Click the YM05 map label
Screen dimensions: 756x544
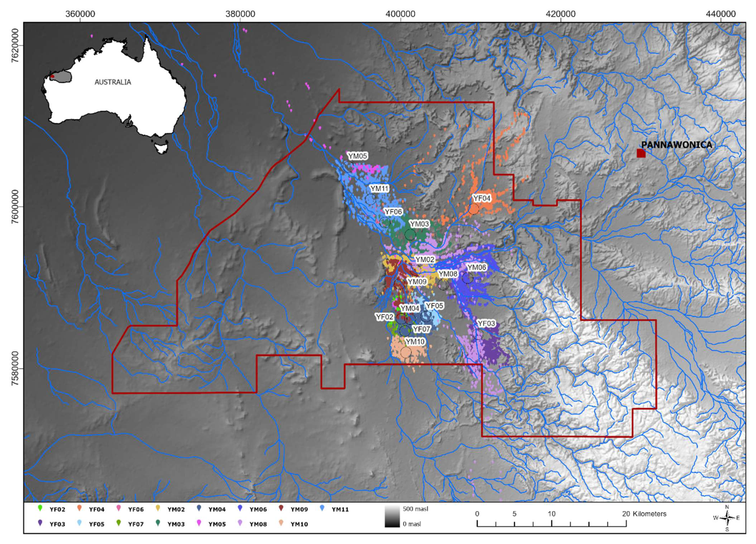coord(358,156)
